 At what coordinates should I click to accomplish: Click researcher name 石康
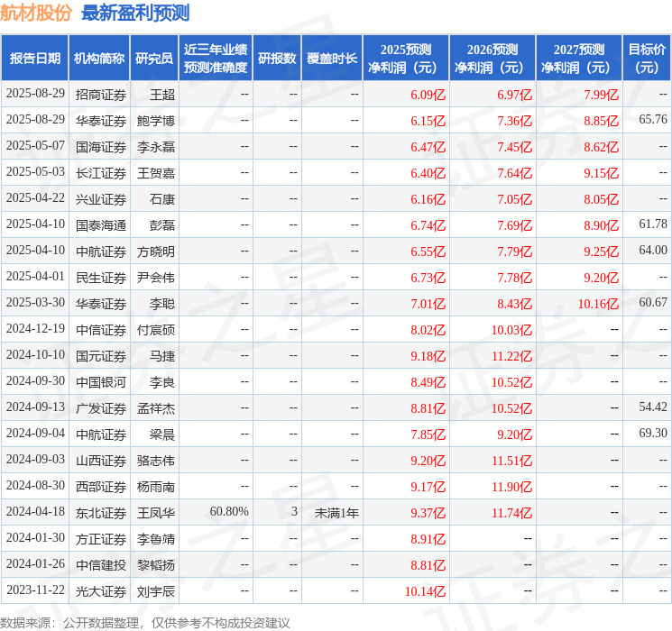(x=162, y=199)
